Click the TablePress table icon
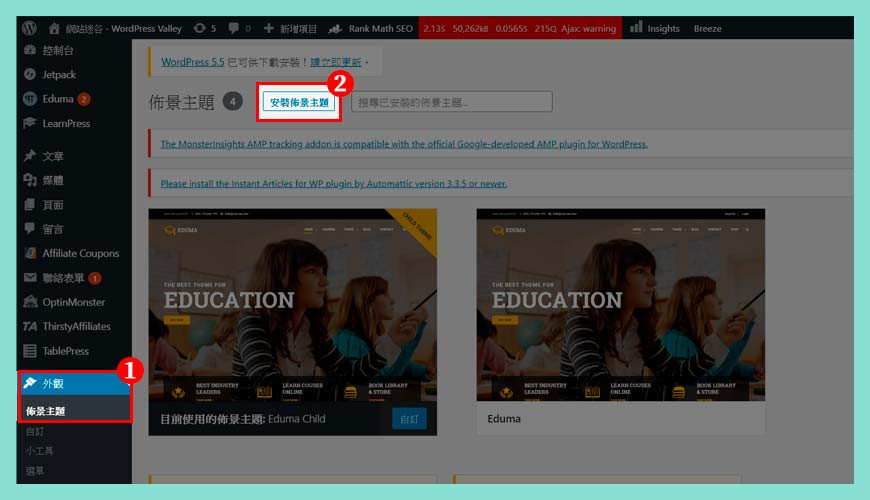Screen dimensions: 870x500 [x=30, y=351]
